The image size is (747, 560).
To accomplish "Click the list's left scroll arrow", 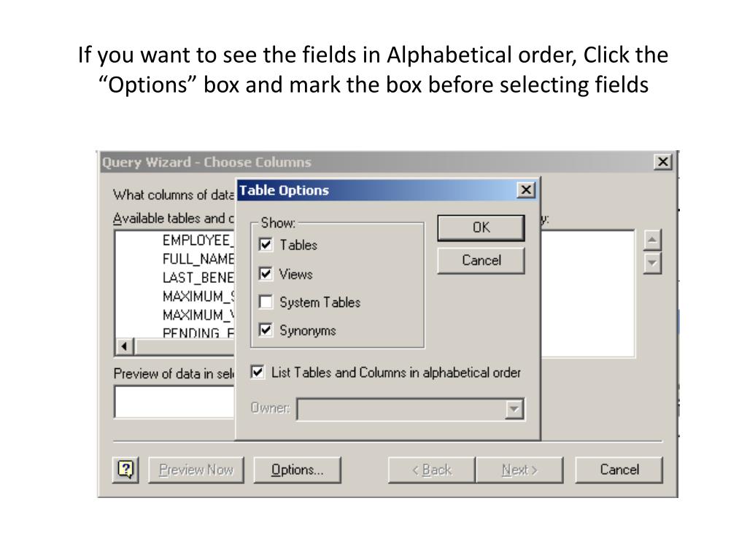I will 124,346.
